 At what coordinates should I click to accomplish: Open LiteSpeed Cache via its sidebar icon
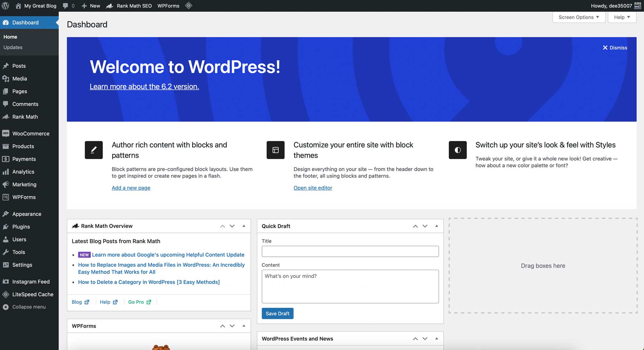[6, 294]
